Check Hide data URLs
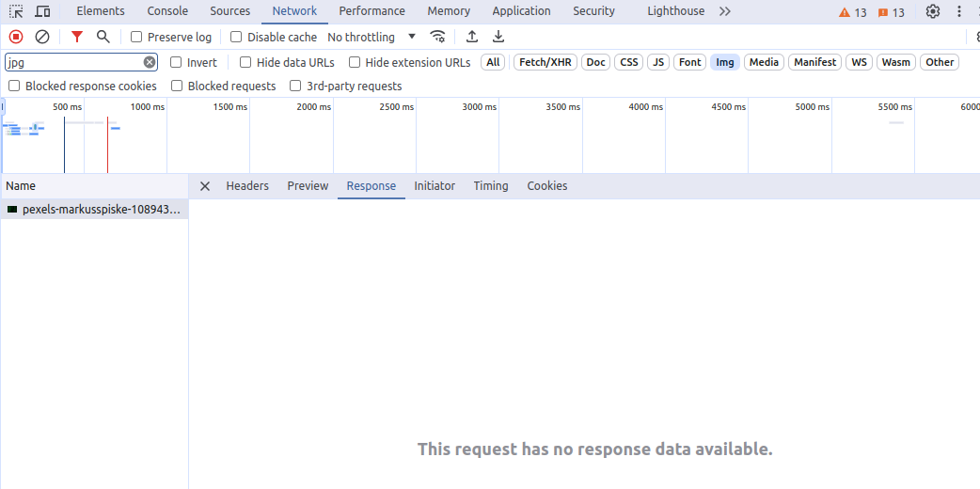Viewport: 980px width, 489px height. [x=245, y=62]
